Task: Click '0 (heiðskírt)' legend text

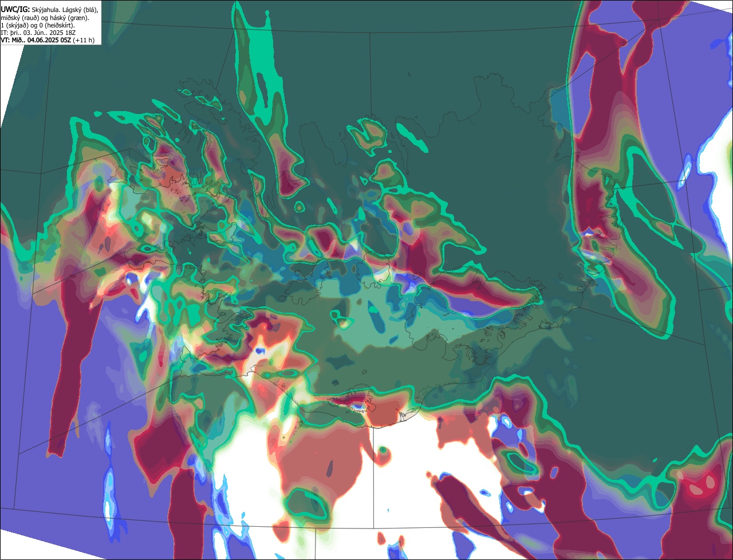Action: click(57, 26)
